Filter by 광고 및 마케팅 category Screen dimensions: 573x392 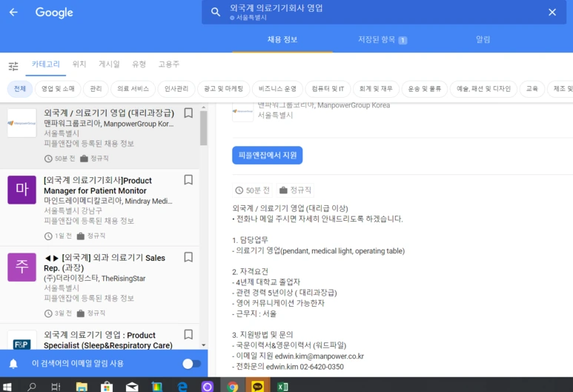coord(223,89)
